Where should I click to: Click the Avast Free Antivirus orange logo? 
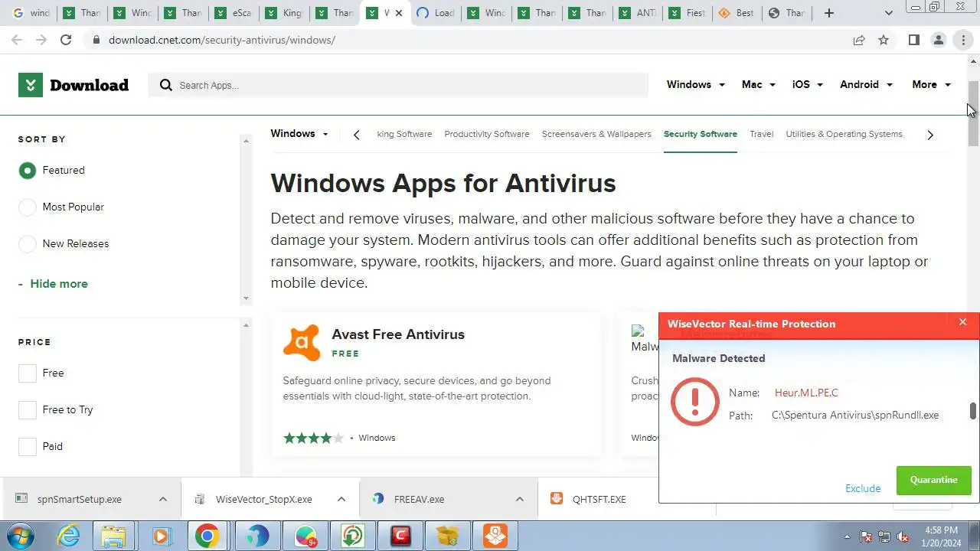pyautogui.click(x=302, y=342)
